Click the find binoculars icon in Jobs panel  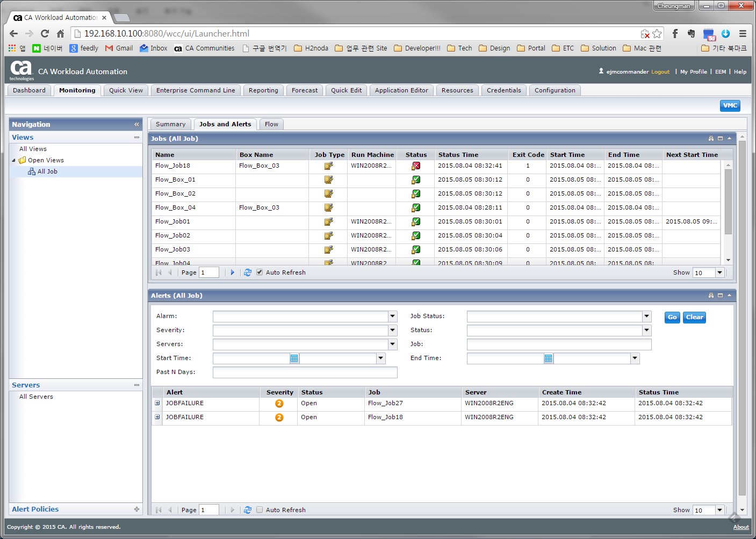point(711,139)
